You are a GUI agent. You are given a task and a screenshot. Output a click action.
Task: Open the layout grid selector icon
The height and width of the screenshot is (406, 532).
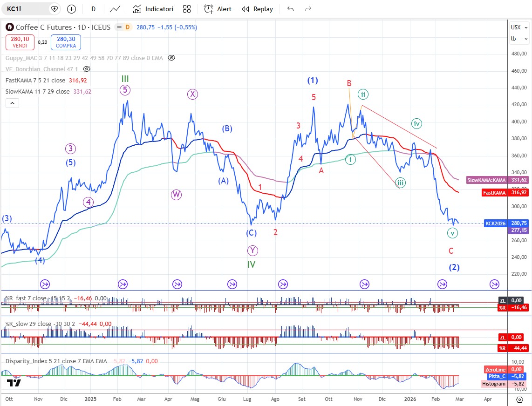click(x=187, y=9)
